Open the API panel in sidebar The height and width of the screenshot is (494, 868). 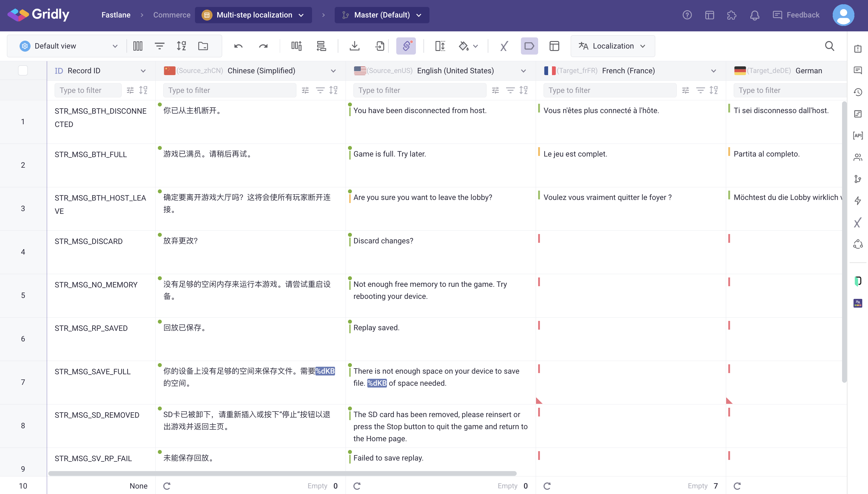tap(857, 136)
